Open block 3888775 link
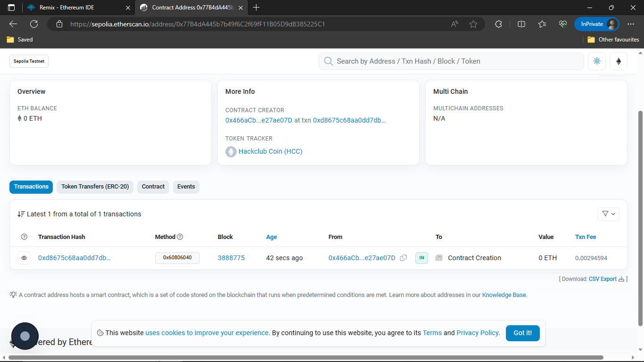The height and width of the screenshot is (362, 644). point(231,258)
